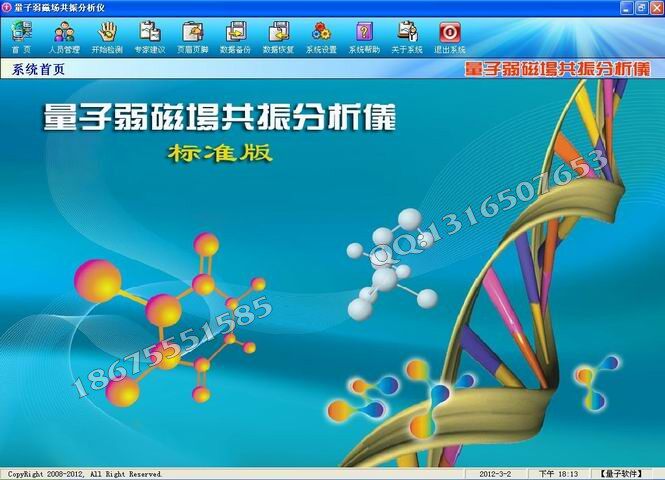Image resolution: width=665 pixels, height=480 pixels.
Task: Launch 数据备份 data backup
Action: coord(235,35)
